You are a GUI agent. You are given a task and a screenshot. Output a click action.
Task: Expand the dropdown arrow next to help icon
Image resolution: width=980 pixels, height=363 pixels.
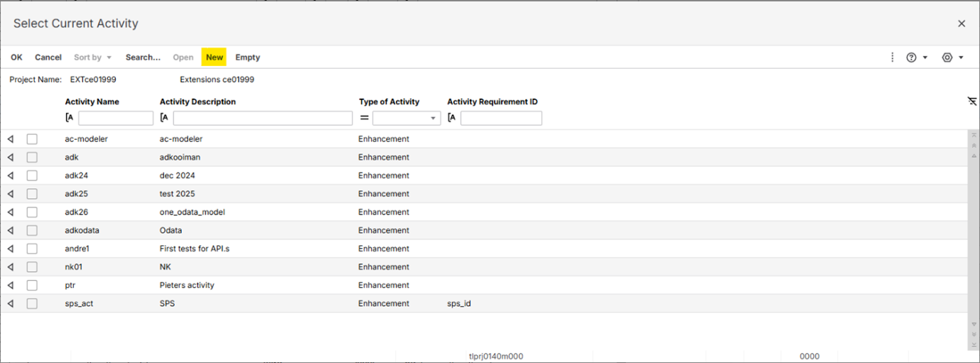coord(925,58)
